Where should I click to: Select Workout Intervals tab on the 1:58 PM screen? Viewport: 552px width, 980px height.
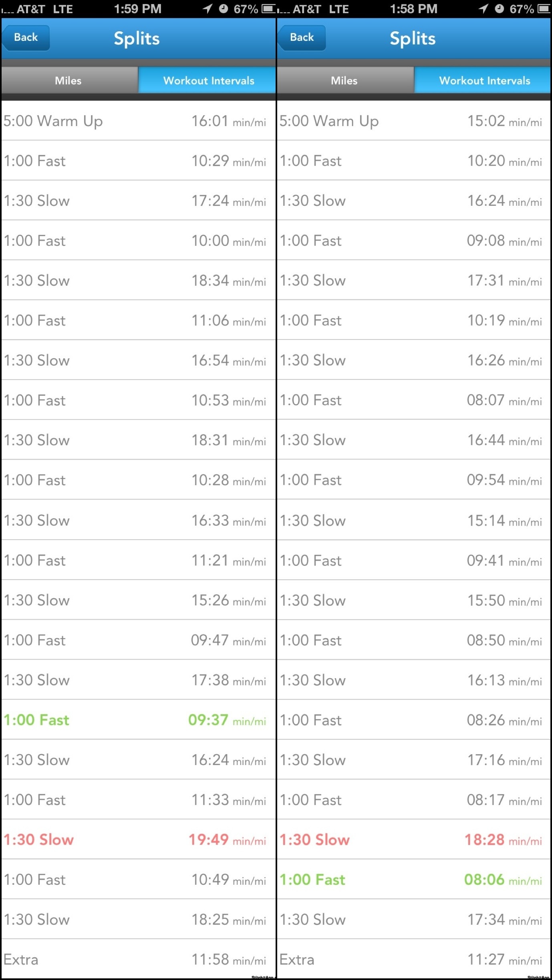(484, 80)
